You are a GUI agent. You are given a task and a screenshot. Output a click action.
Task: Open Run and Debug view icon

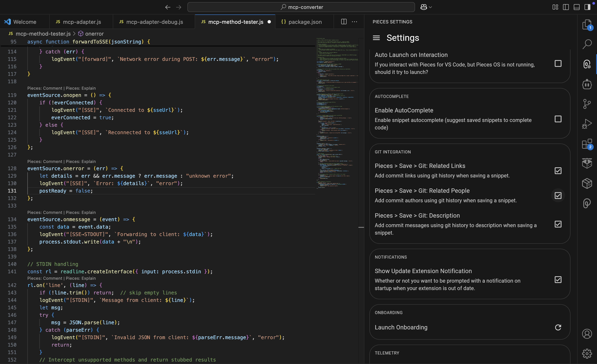(x=587, y=124)
